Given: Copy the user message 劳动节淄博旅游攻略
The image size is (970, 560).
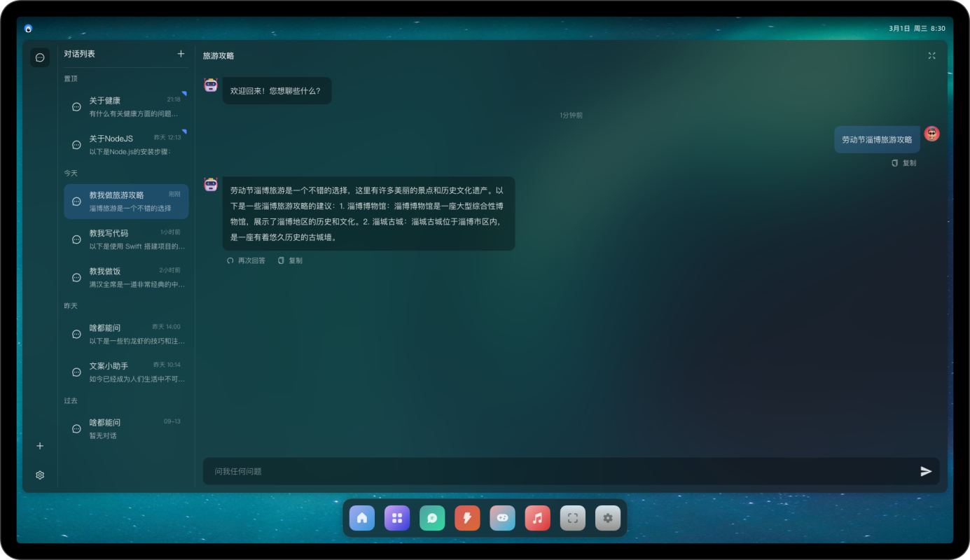Looking at the screenshot, I should 903,163.
